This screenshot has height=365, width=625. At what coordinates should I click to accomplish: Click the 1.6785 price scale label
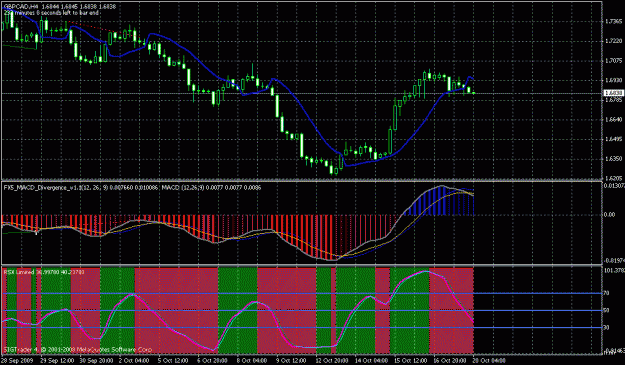point(614,100)
